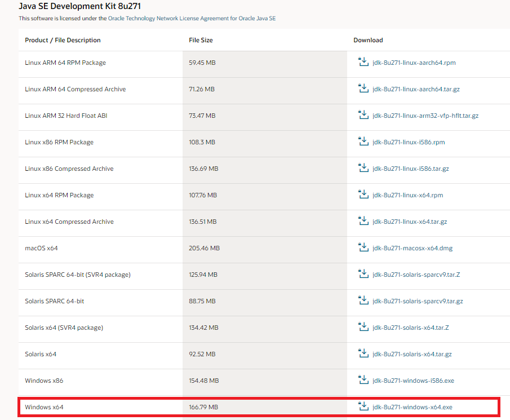
Task: Click download icon beside jdk-8u271-macosx-x64.dmg
Action: pyautogui.click(x=363, y=247)
